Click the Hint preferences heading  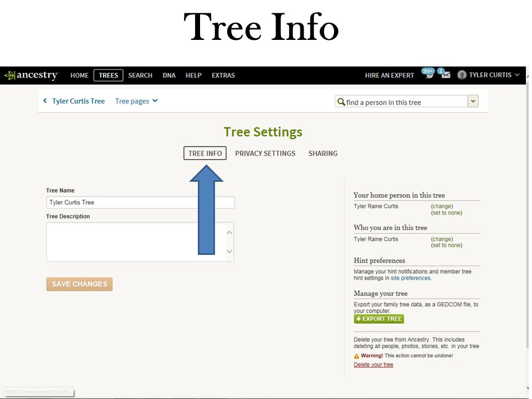click(x=379, y=260)
